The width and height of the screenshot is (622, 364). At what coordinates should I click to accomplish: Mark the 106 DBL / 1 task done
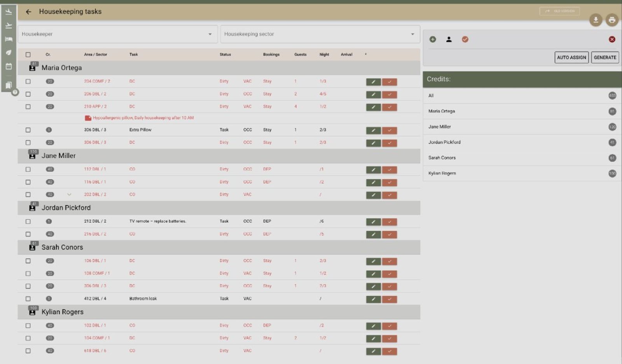(390, 261)
